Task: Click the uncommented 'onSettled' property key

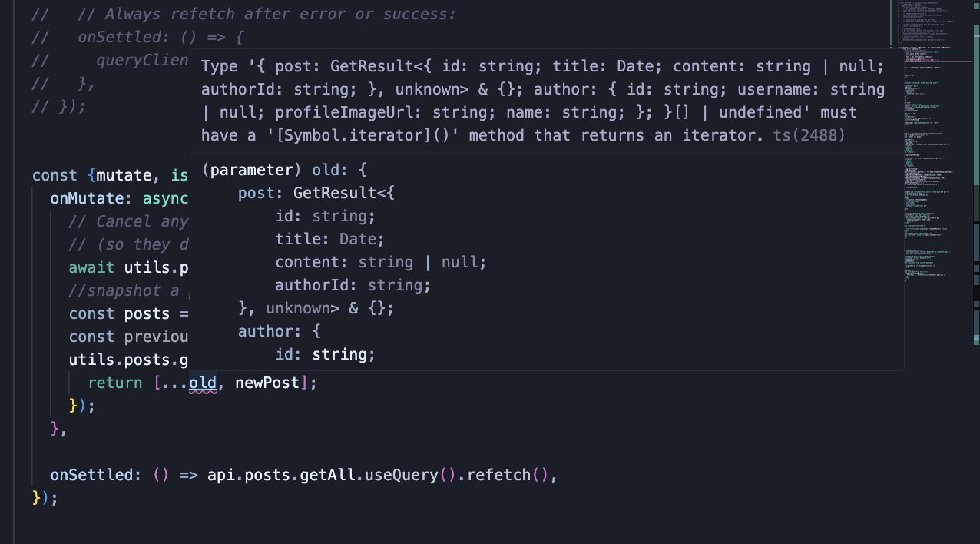Action: click(x=91, y=475)
